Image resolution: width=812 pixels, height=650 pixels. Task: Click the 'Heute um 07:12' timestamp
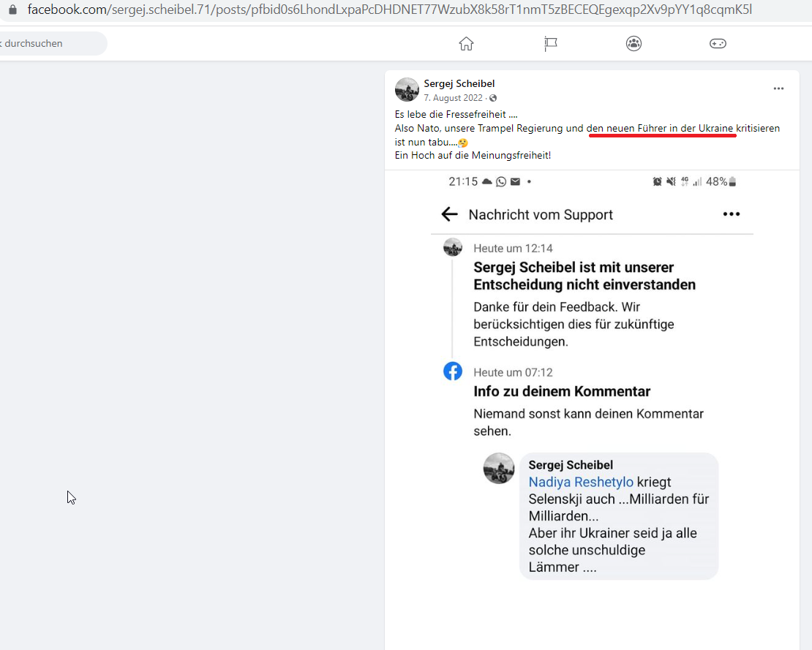513,373
